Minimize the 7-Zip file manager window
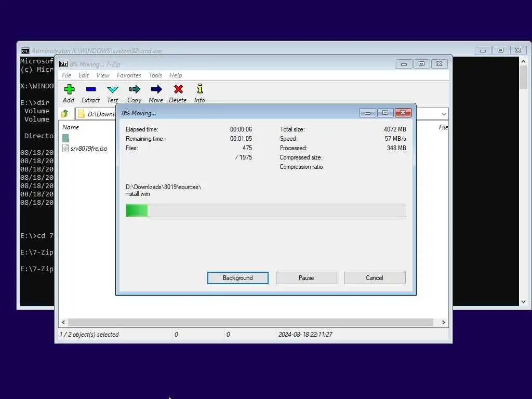The height and width of the screenshot is (399, 532). click(x=404, y=64)
